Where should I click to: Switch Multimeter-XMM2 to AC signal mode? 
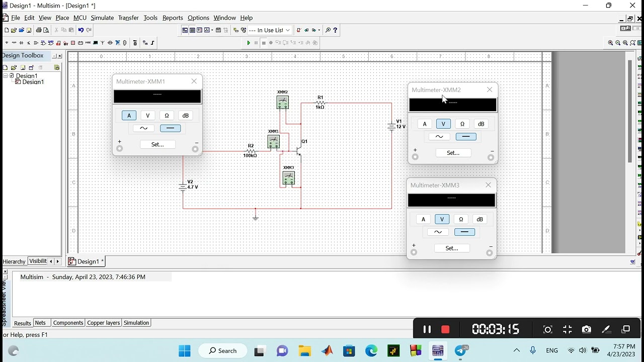point(439,137)
